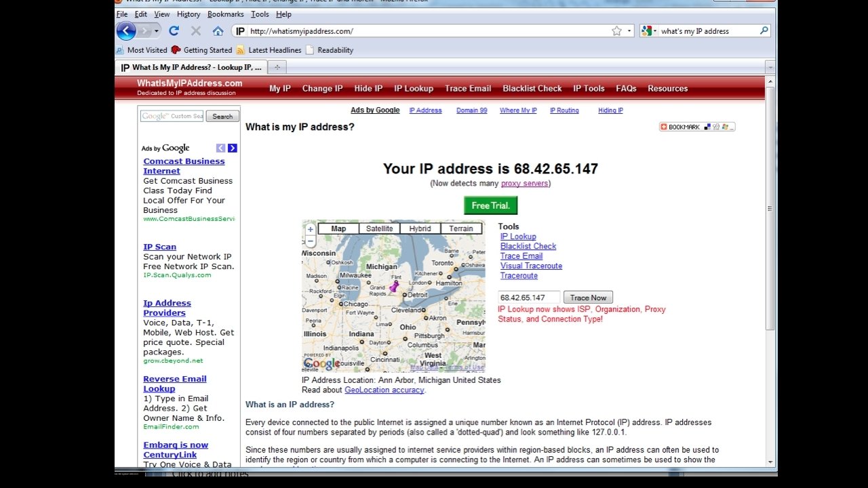Go to the Firefox home page icon

(218, 30)
